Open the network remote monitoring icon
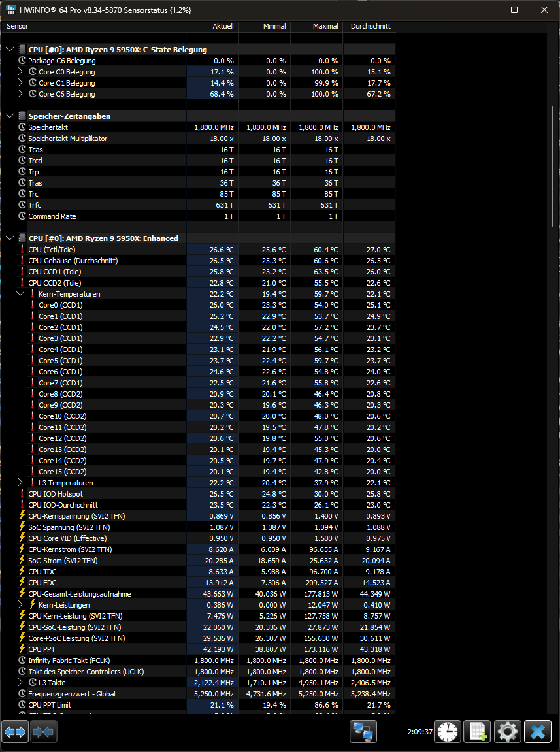The image size is (560, 752). tap(363, 732)
